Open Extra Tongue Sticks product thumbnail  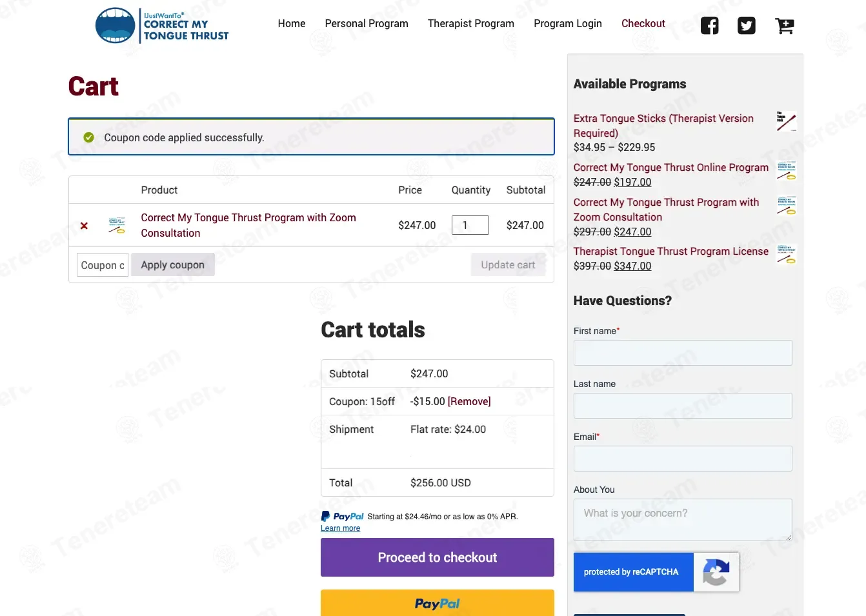coord(786,121)
